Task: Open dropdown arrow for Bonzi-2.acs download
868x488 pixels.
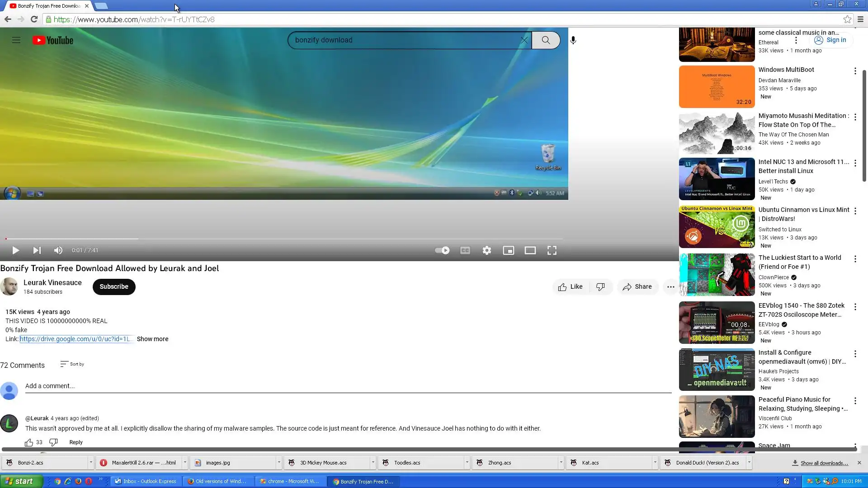Action: [x=91, y=463]
